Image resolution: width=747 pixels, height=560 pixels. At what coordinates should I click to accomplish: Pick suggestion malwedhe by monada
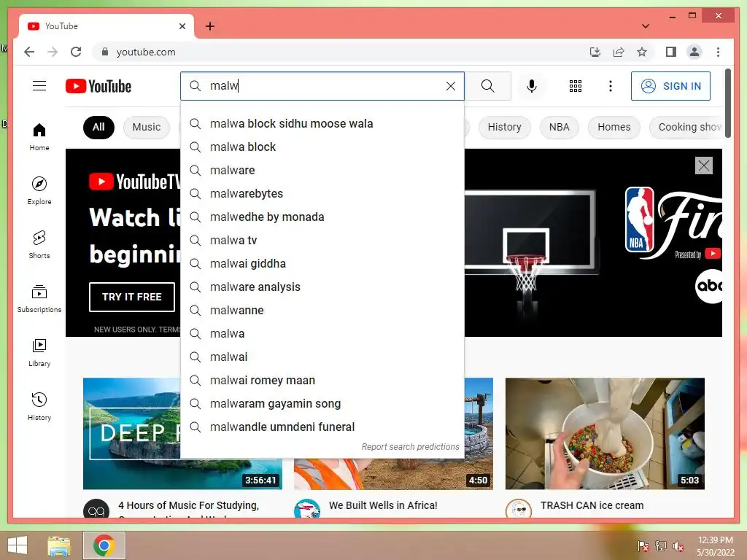pyautogui.click(x=322, y=217)
